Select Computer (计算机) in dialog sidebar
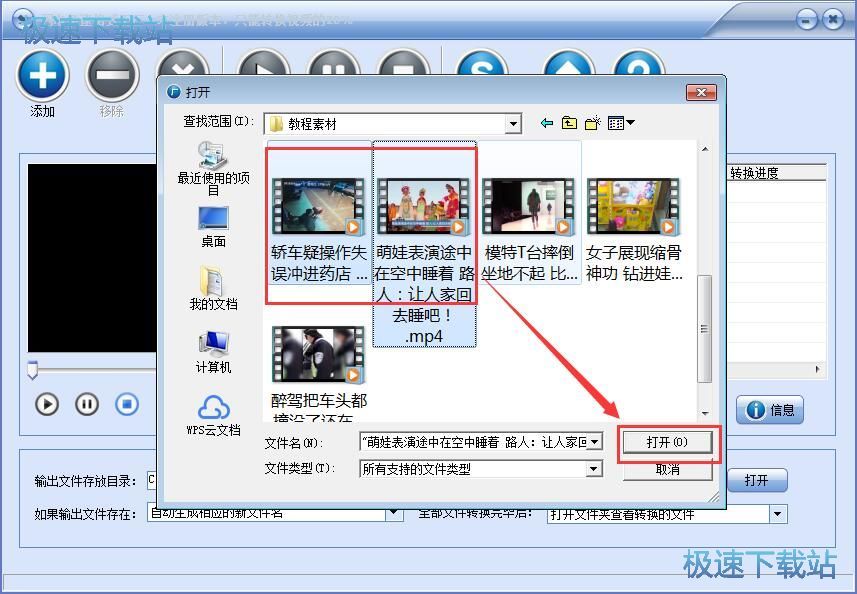The width and height of the screenshot is (857, 594). tap(214, 352)
